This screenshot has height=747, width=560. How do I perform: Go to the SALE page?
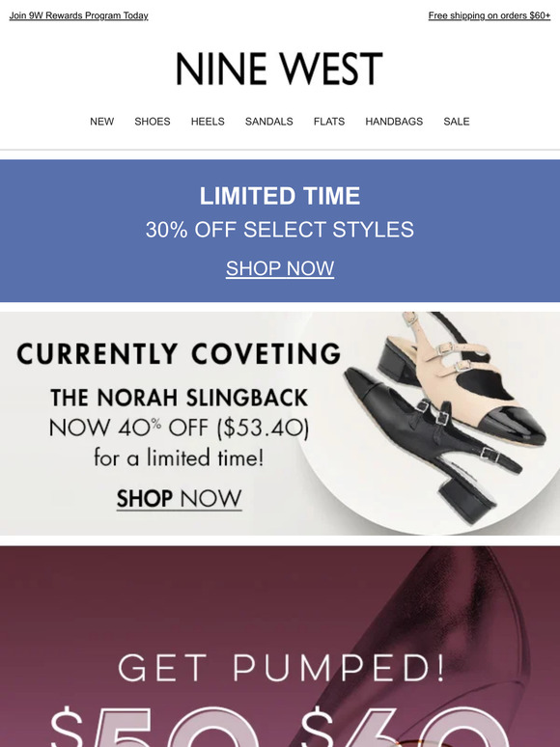457,122
